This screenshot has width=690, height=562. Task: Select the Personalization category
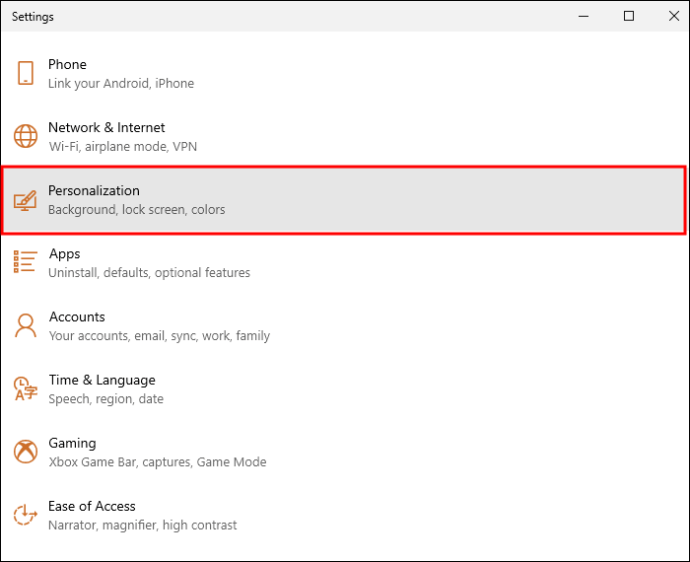(x=94, y=190)
